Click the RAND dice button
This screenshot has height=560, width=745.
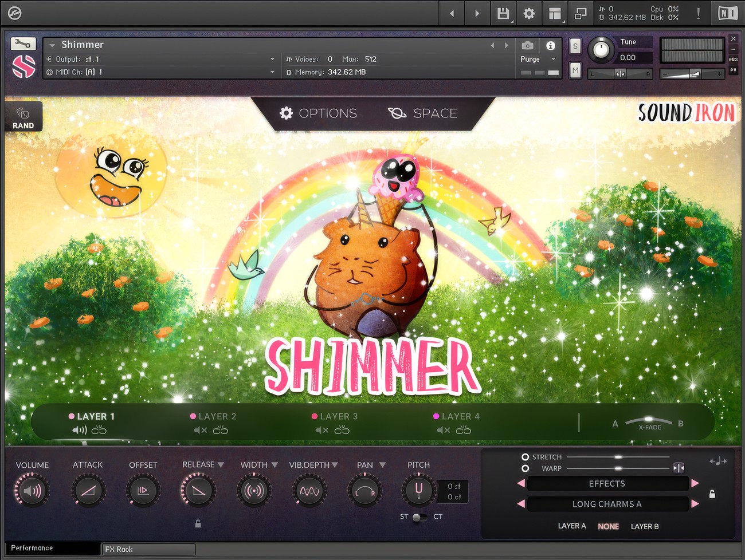click(23, 117)
